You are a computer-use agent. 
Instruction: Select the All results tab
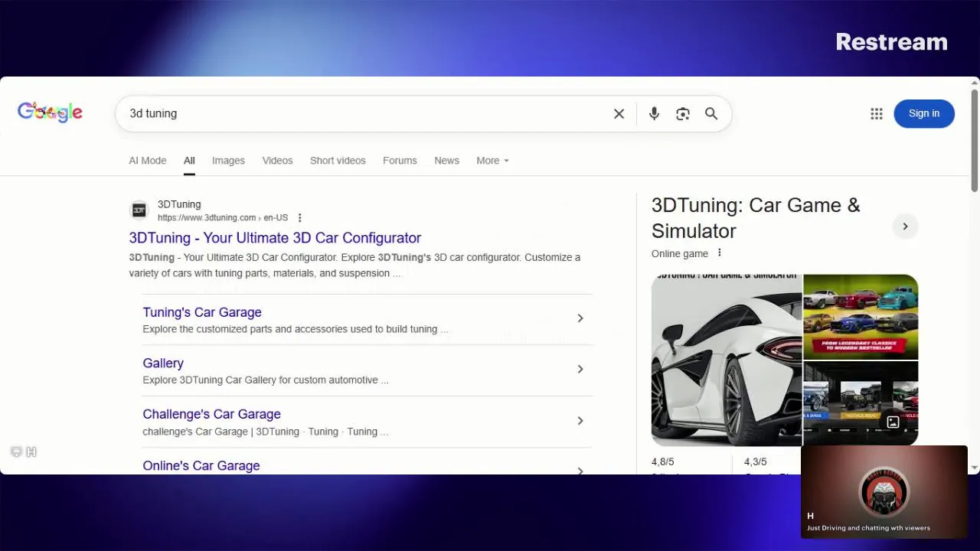[x=189, y=161]
